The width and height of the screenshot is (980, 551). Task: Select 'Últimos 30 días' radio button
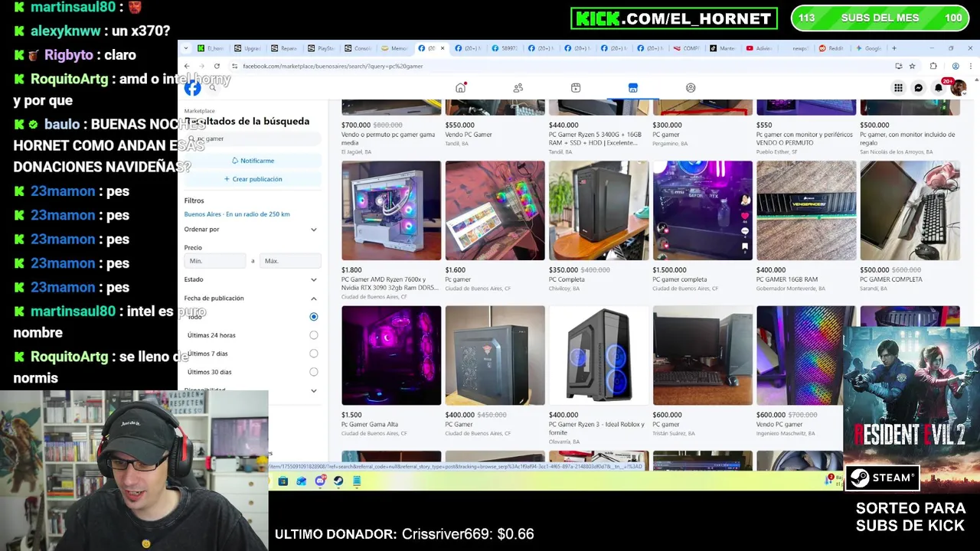(x=314, y=372)
